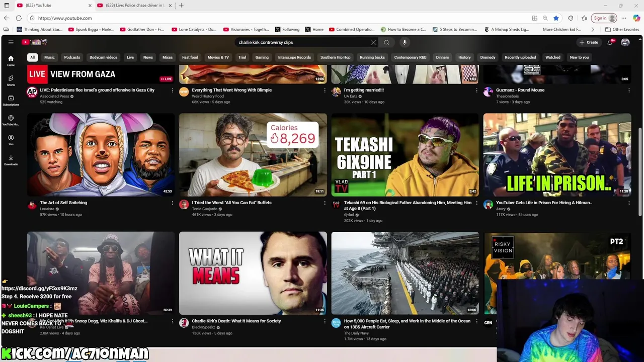Screen dimensions: 644x362
Task: Open the Other favorites folder
Action: click(x=622, y=30)
